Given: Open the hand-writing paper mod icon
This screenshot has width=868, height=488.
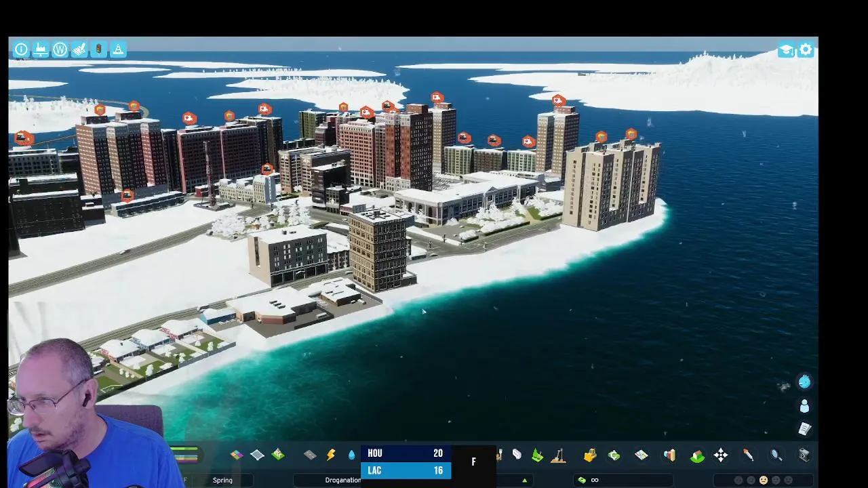Looking at the screenshot, I should coord(79,49).
